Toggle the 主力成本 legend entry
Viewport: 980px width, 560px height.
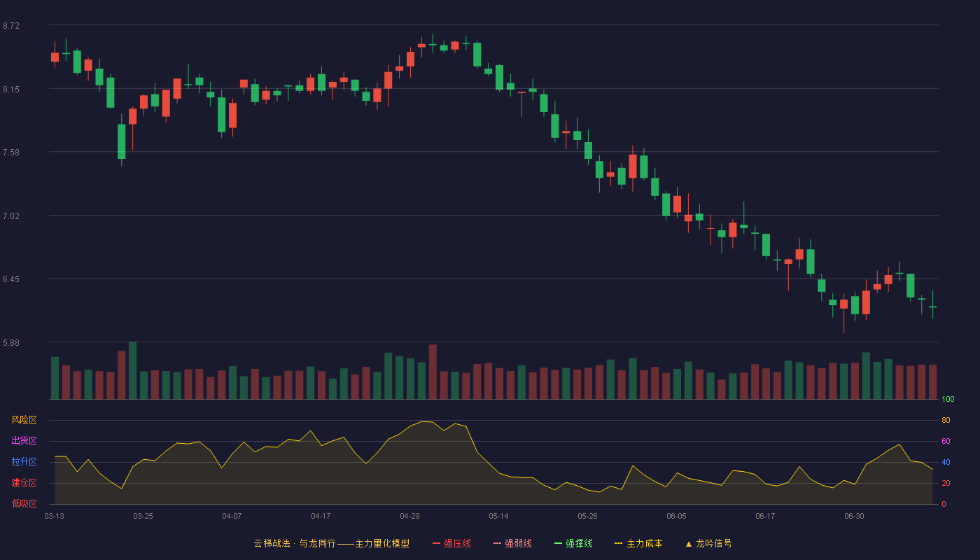coord(638,543)
